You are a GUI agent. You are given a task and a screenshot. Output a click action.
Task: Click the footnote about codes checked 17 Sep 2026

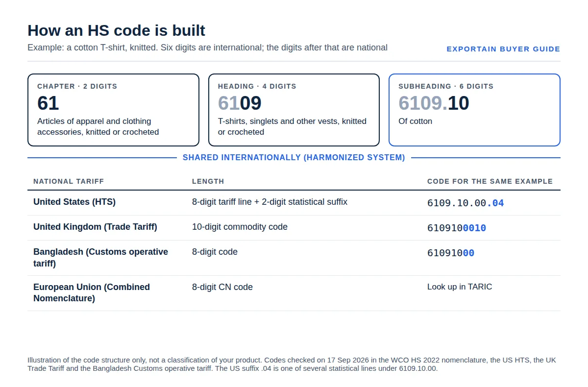coord(292,364)
